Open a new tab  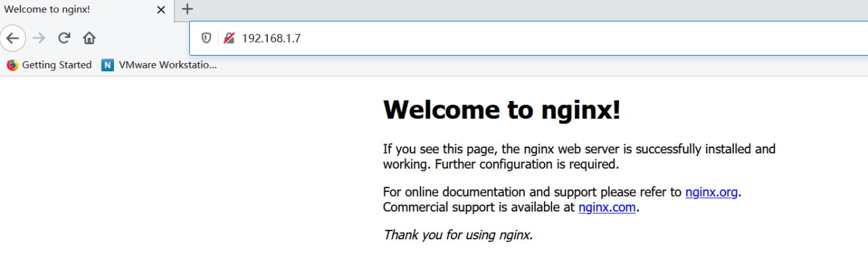pyautogui.click(x=188, y=9)
